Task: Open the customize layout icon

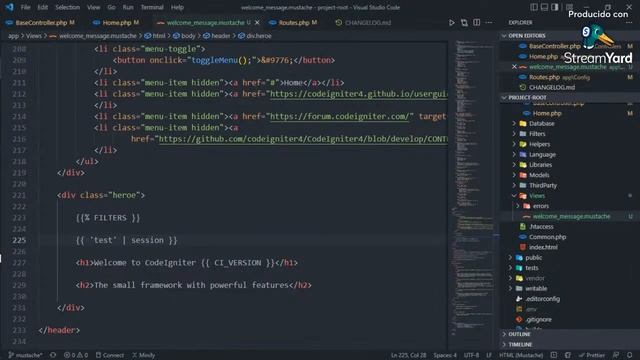Action: 570,7
